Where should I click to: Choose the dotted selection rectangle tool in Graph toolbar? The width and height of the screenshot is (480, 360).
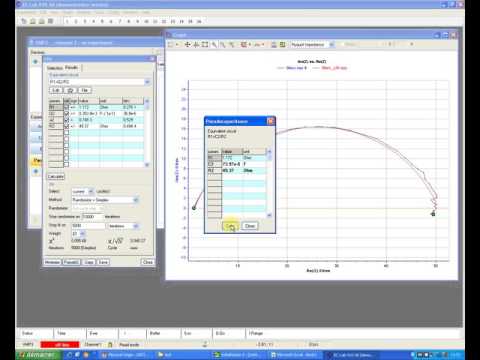pyautogui.click(x=171, y=44)
